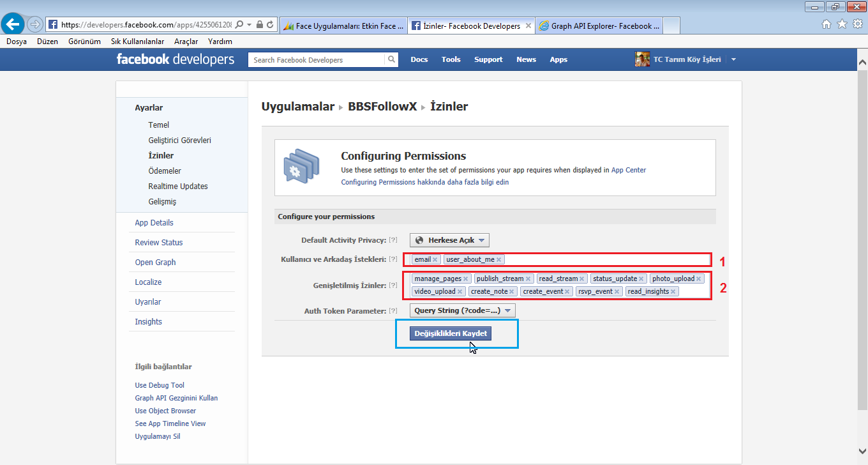Open Gelişmiş in the sidebar
The image size is (868, 465).
pos(162,202)
